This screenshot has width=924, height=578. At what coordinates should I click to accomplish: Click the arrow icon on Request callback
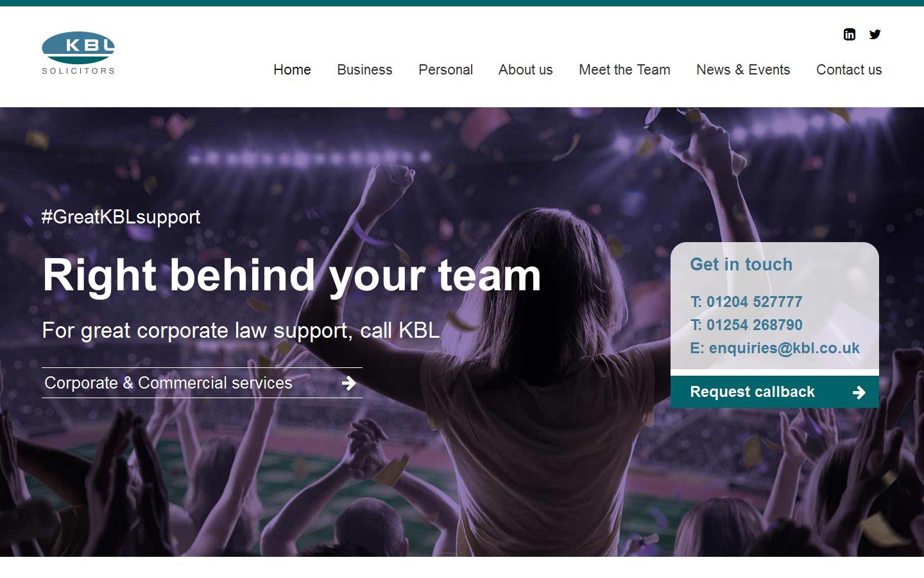859,392
